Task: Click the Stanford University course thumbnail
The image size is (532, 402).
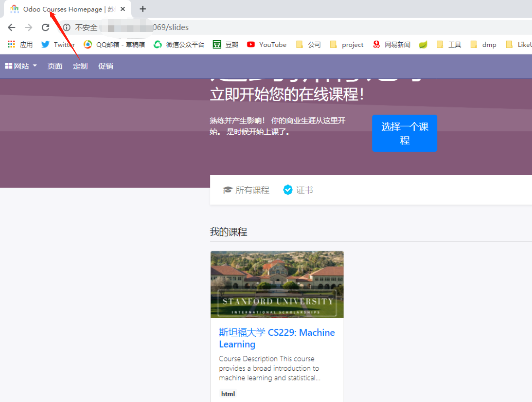Action: tap(276, 284)
